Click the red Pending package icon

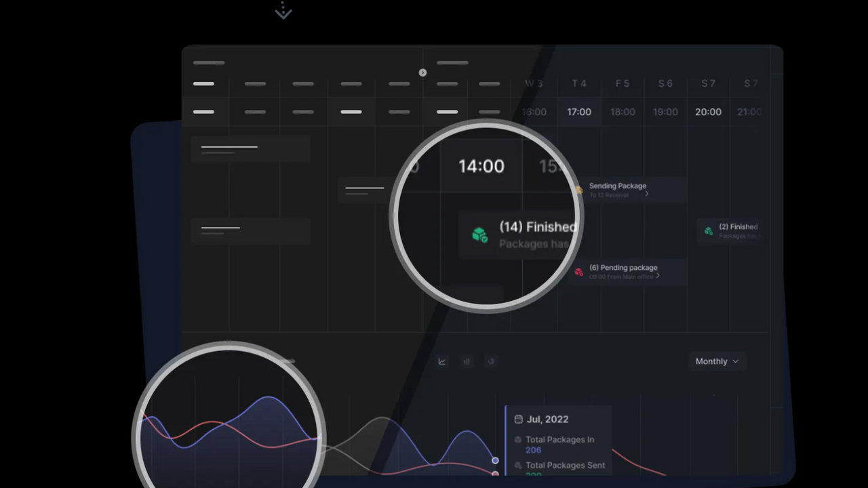point(579,272)
